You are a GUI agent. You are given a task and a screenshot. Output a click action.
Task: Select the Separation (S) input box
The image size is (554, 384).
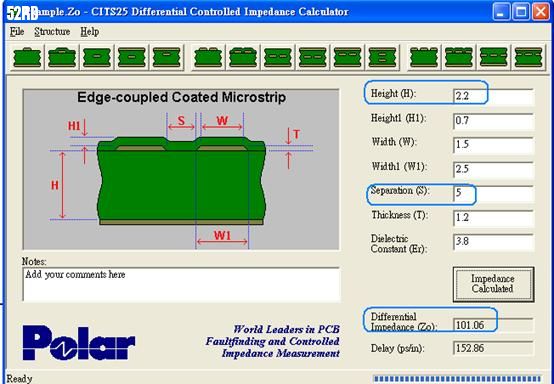tap(493, 194)
